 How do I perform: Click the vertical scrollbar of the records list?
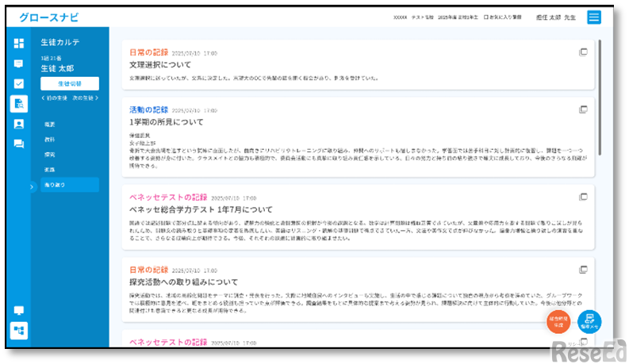point(600,97)
